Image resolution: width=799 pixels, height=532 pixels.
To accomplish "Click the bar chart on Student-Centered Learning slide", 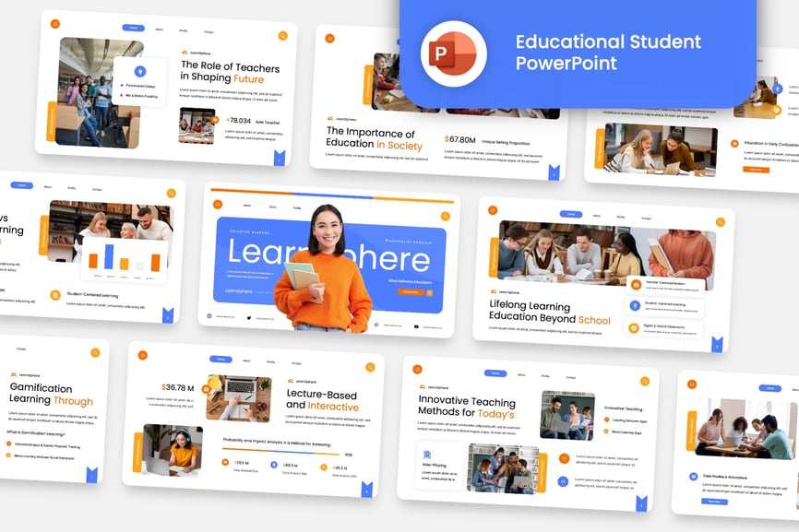I will point(125,257).
